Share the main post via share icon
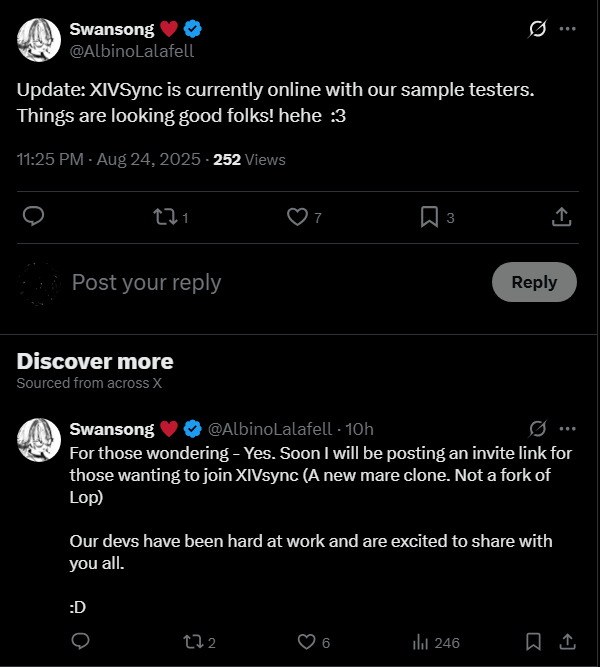Image resolution: width=600 pixels, height=667 pixels. (562, 216)
